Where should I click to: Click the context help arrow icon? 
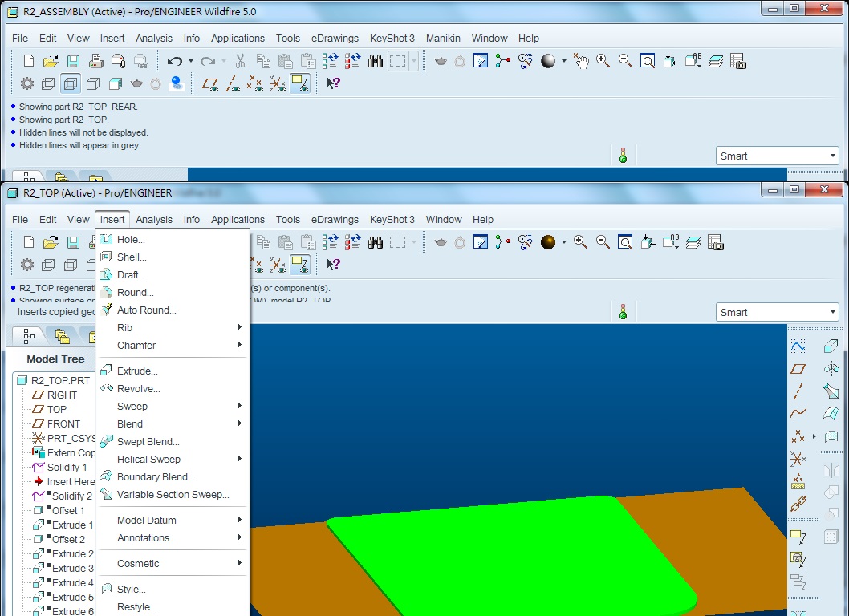pos(333,264)
